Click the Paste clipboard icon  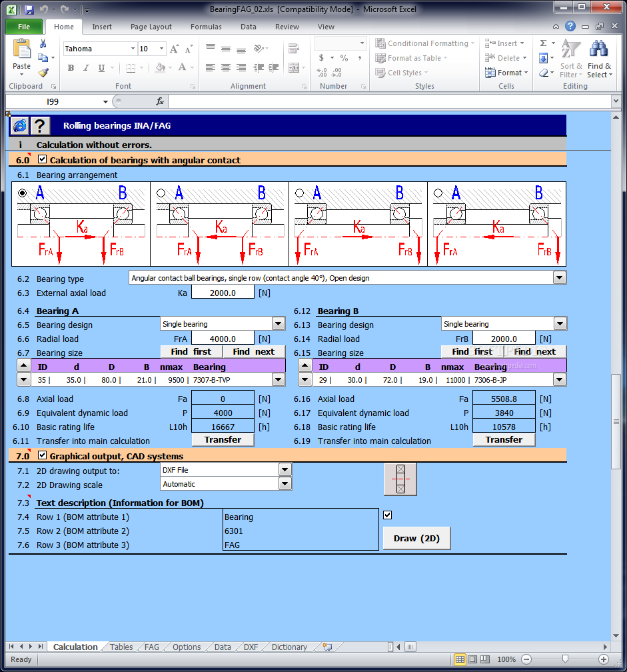(x=21, y=49)
